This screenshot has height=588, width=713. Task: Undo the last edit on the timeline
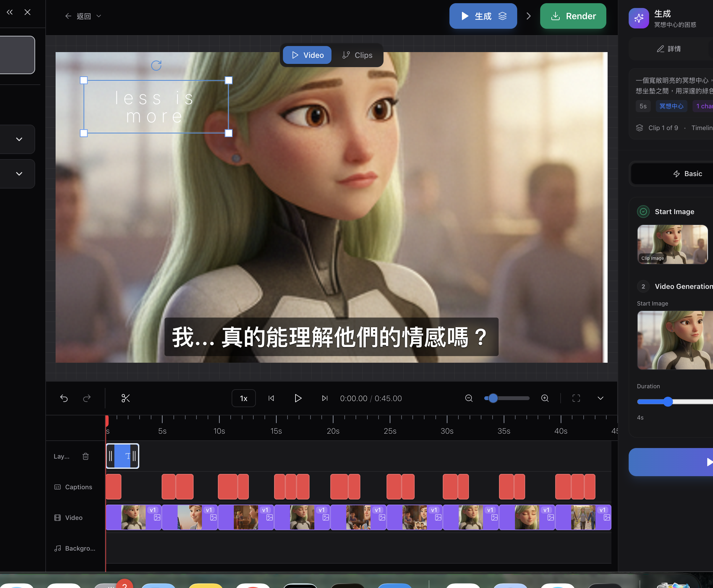[64, 398]
